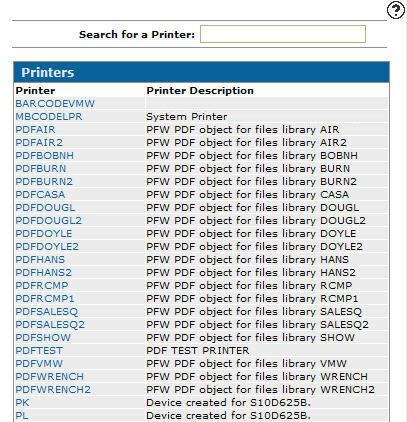Open the PL device printer link
This screenshot has width=407, height=422.
point(22,416)
